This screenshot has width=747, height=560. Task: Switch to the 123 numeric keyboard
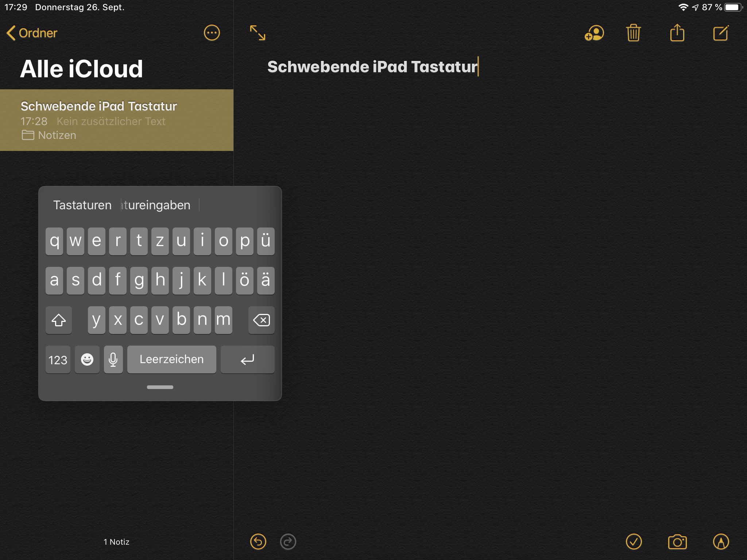click(x=58, y=359)
